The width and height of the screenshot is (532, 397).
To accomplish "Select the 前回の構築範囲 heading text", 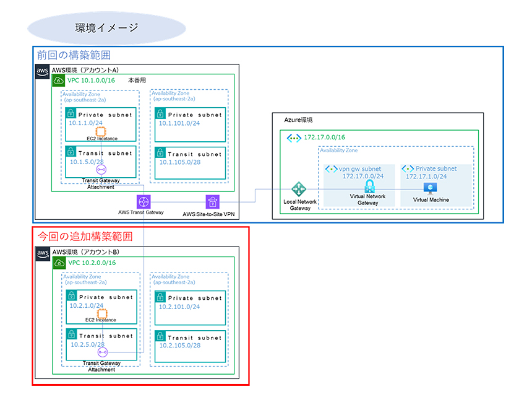I will tap(74, 55).
